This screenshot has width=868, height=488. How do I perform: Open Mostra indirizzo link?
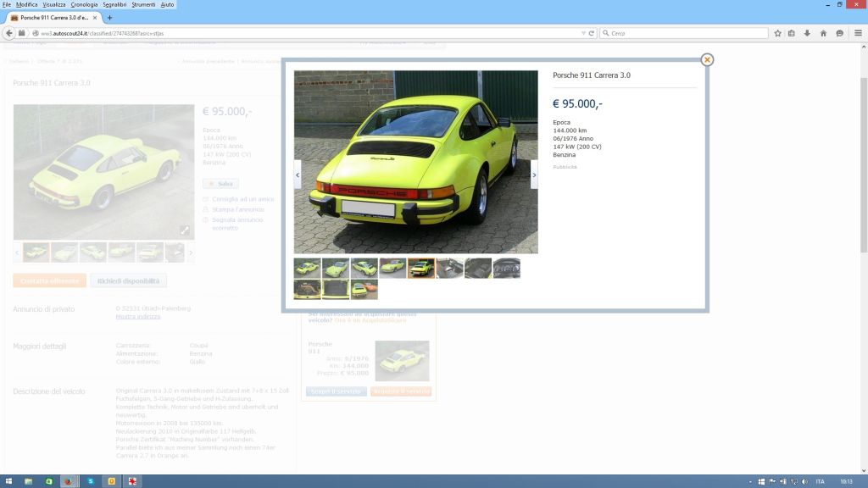coord(138,317)
